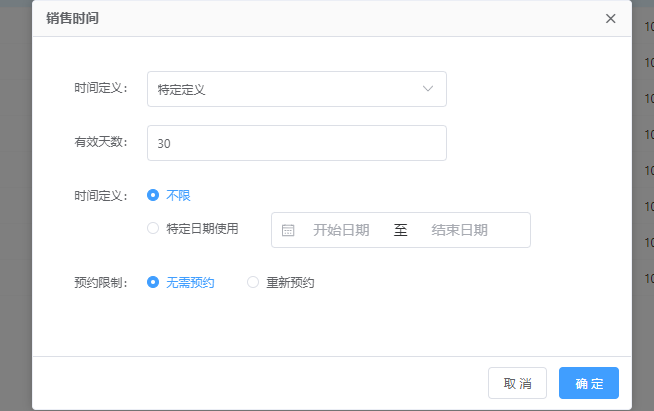654x411 pixels.
Task: Focus the 结束日期 end date field
Action: click(459, 230)
